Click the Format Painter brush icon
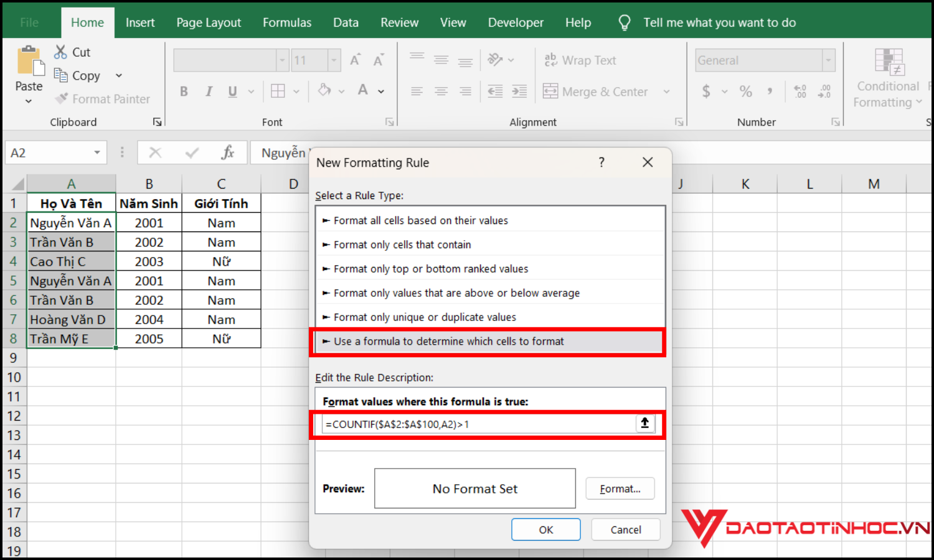The image size is (934, 560). [61, 99]
